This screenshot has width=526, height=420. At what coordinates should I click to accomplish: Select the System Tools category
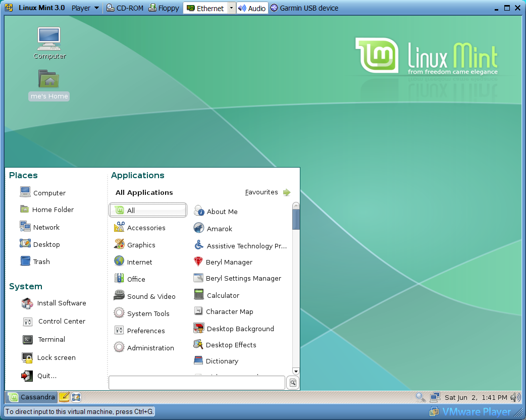141,313
